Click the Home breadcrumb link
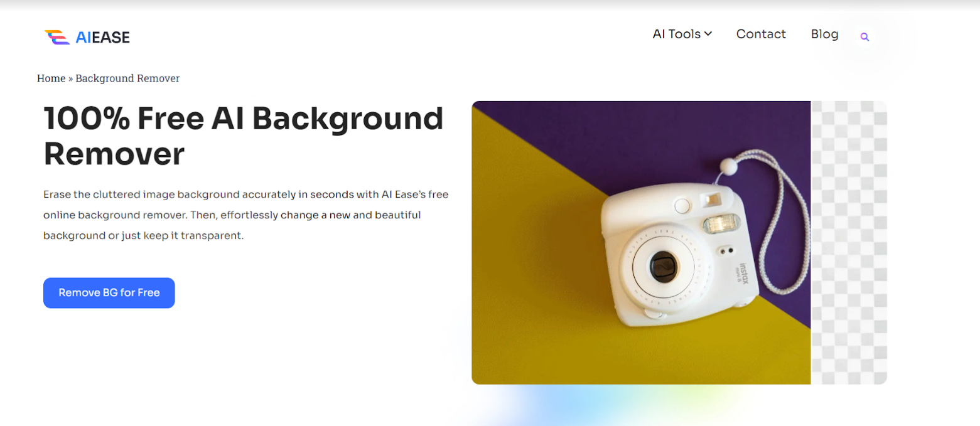Image resolution: width=980 pixels, height=426 pixels. coord(51,78)
